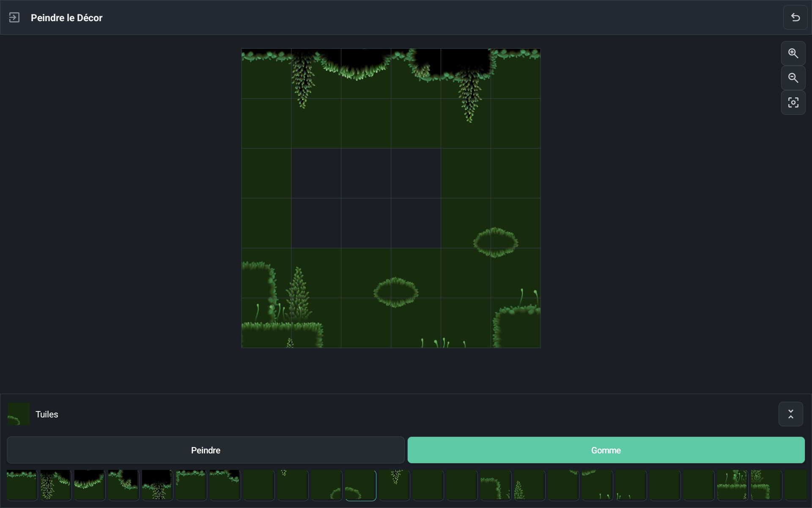Click the moss ring in the canvas lower center
Screen dimensions: 812x508
coord(396,292)
